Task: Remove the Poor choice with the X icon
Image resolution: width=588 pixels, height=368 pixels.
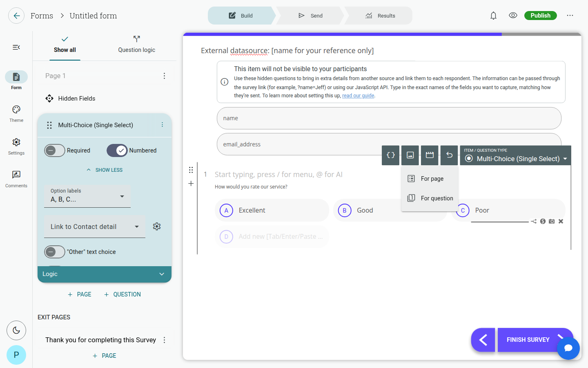Action: tap(561, 221)
